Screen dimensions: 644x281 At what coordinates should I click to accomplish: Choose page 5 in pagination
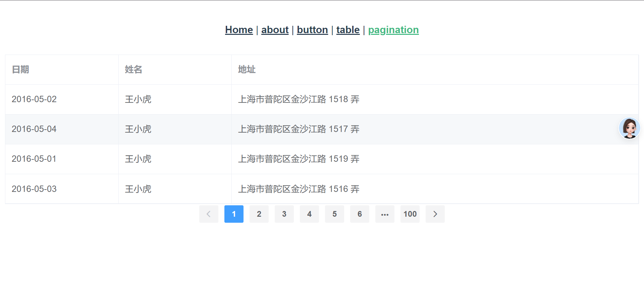click(334, 214)
